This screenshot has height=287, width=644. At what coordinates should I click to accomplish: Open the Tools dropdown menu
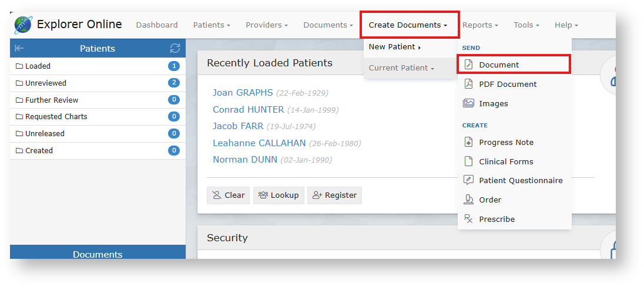(526, 25)
